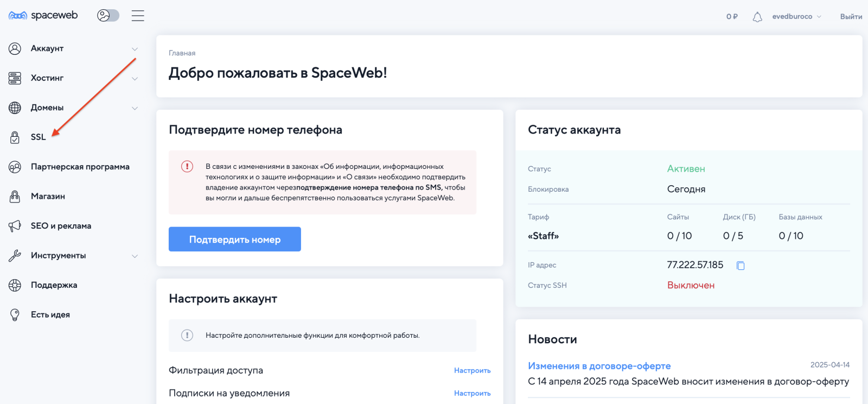Viewport: 868px width, 404px height.
Task: Click the Выйти logout link
Action: click(x=851, y=16)
